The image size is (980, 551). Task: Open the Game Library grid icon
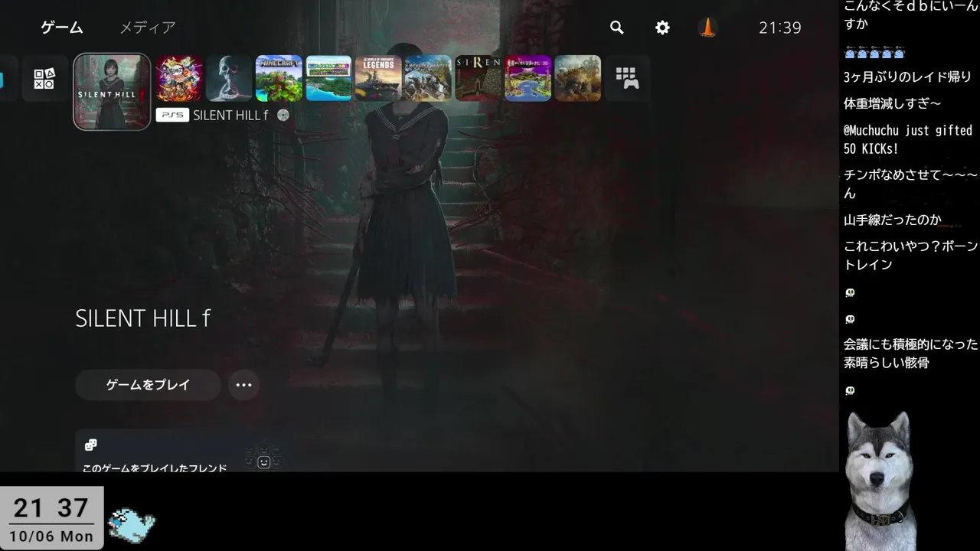click(x=627, y=78)
